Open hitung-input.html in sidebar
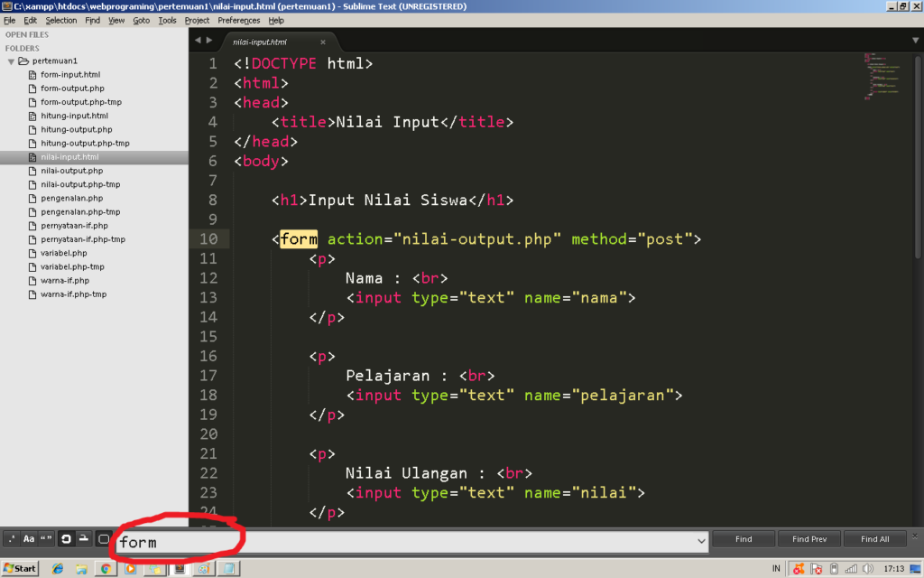The width and height of the screenshot is (924, 578). (74, 116)
